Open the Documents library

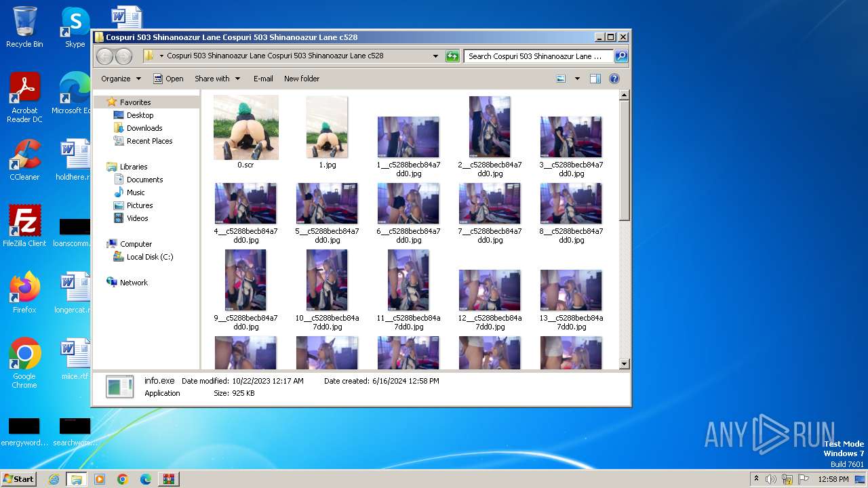(x=144, y=180)
